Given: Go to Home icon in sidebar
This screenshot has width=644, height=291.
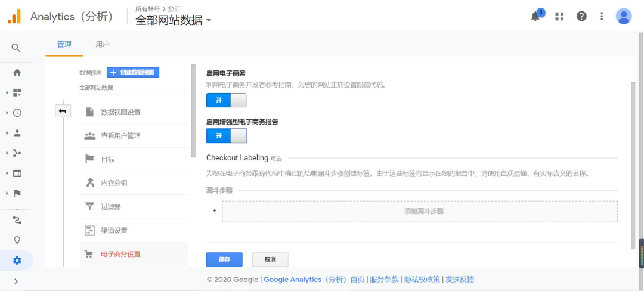Looking at the screenshot, I should click(17, 73).
